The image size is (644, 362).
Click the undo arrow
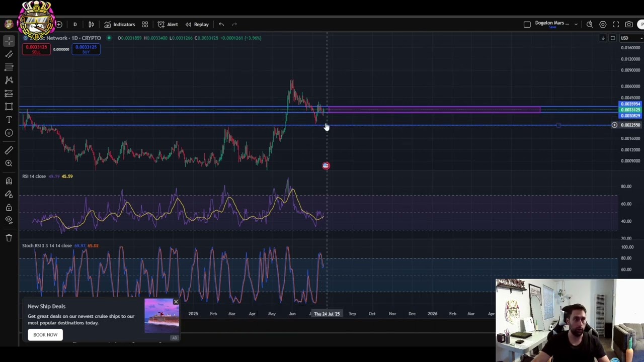pos(221,24)
